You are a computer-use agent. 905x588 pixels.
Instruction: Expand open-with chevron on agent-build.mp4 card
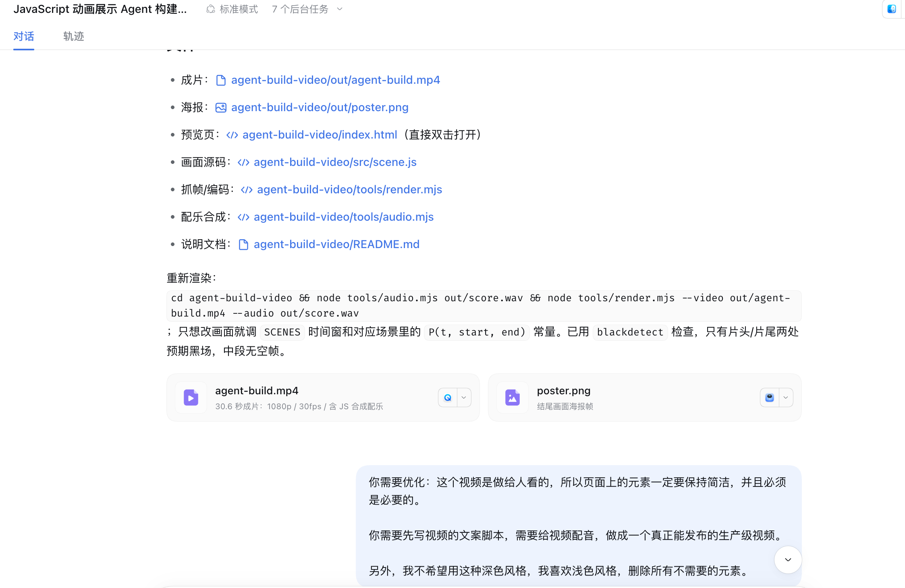click(x=464, y=398)
